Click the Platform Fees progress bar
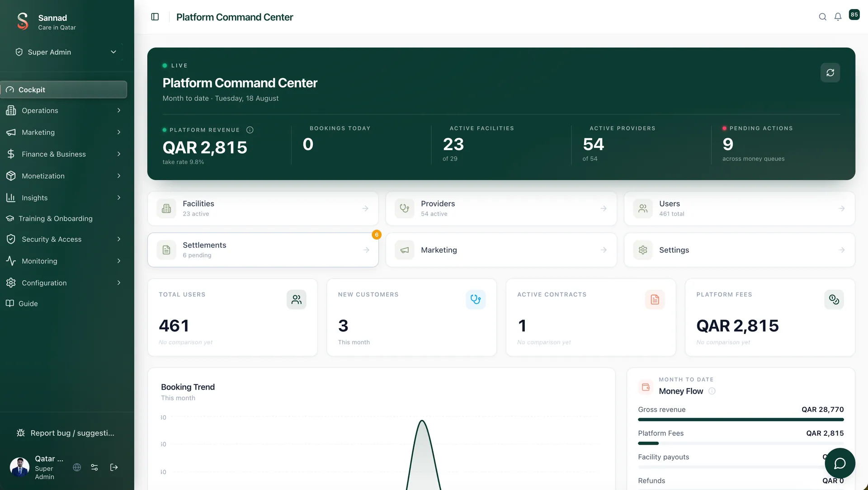The height and width of the screenshot is (490, 868). (x=741, y=443)
